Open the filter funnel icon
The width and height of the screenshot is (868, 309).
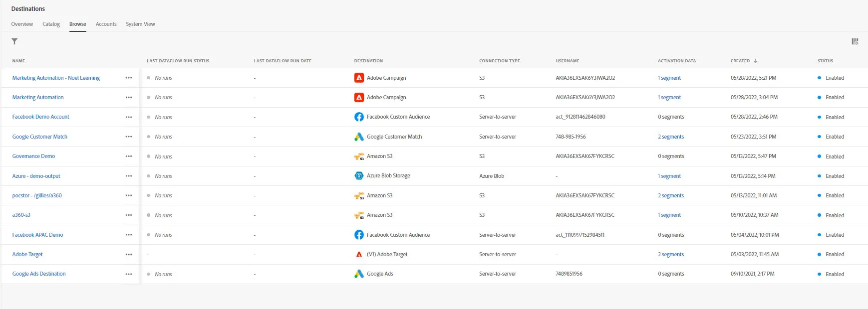[x=14, y=41]
